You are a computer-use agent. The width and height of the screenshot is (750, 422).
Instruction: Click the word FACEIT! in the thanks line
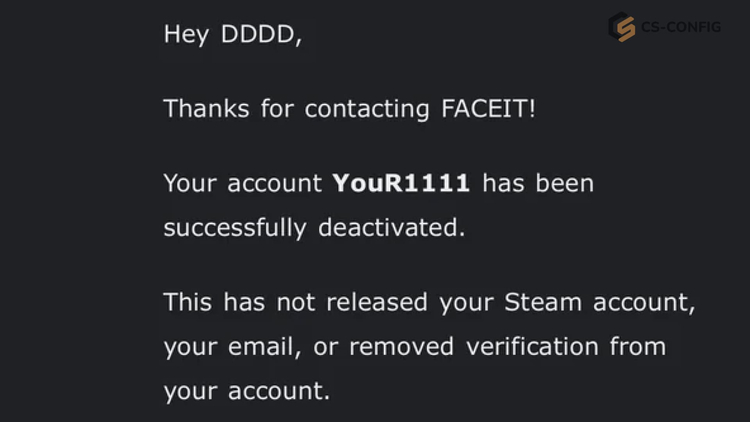click(488, 108)
